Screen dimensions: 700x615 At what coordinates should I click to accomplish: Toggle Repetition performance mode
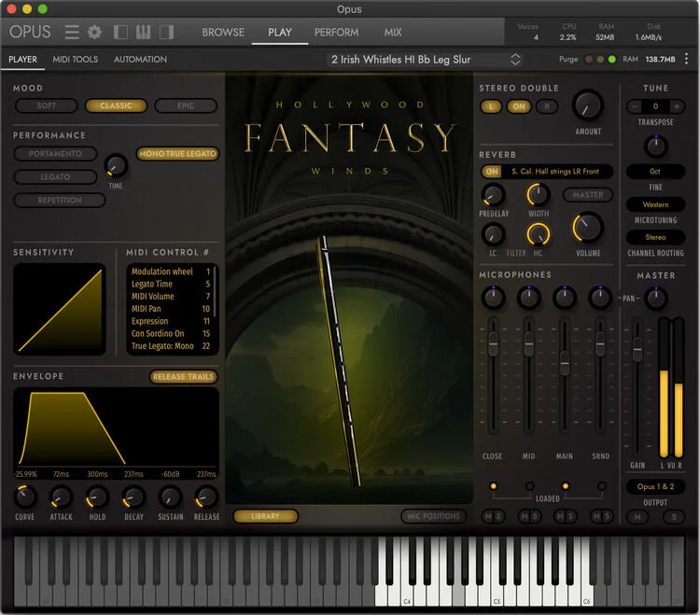pos(60,200)
